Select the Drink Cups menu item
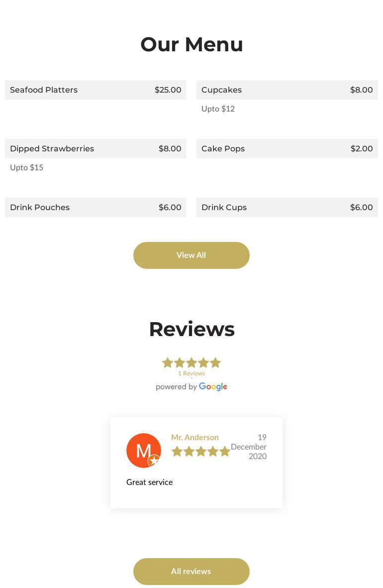Screen dimensions: 383x588 click(224, 207)
